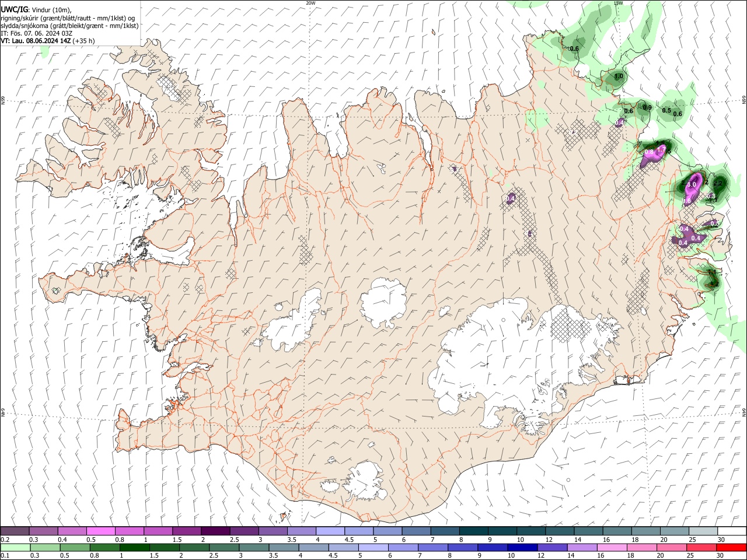
Task: Click the '30' label on the top legend scale
Action: coord(721,540)
